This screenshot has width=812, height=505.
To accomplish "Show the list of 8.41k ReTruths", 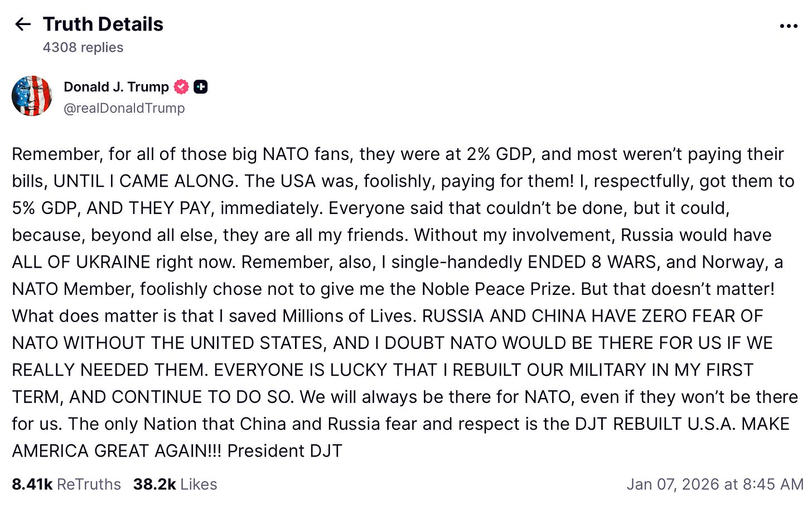I will click(66, 484).
